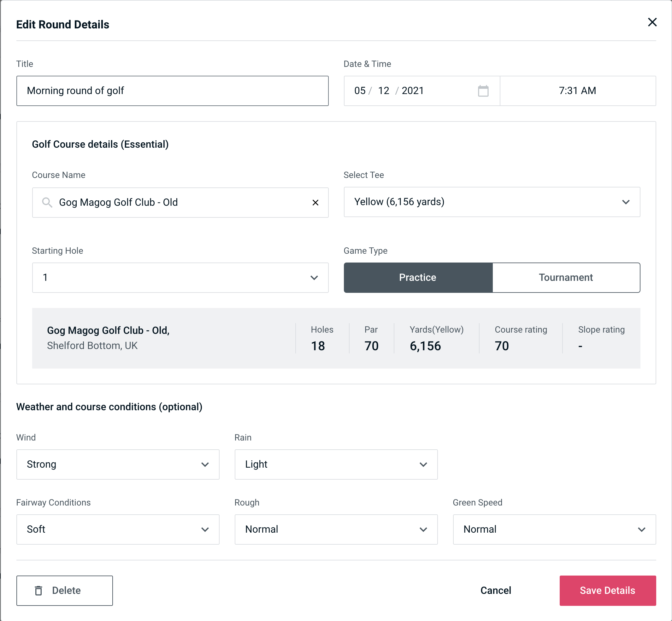The height and width of the screenshot is (621, 672).
Task: Select starting hole number from dropdown
Action: pyautogui.click(x=180, y=277)
